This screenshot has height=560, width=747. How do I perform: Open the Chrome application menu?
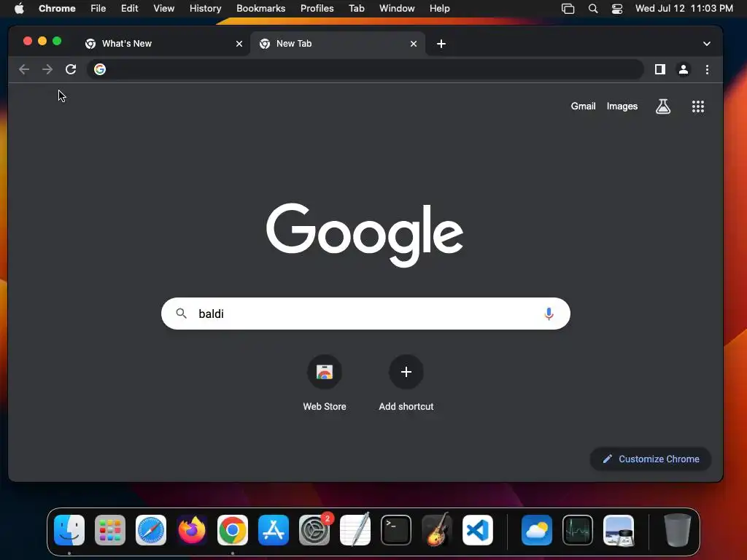(57, 9)
